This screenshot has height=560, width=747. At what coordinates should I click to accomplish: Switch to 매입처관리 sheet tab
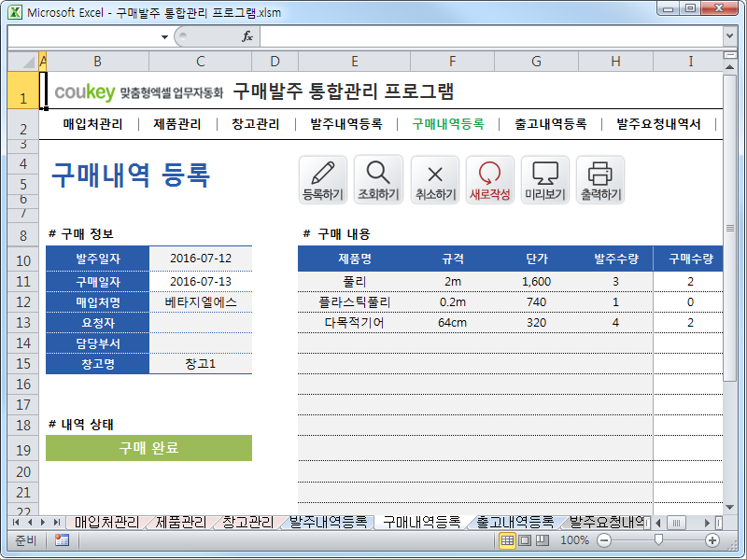[106, 523]
